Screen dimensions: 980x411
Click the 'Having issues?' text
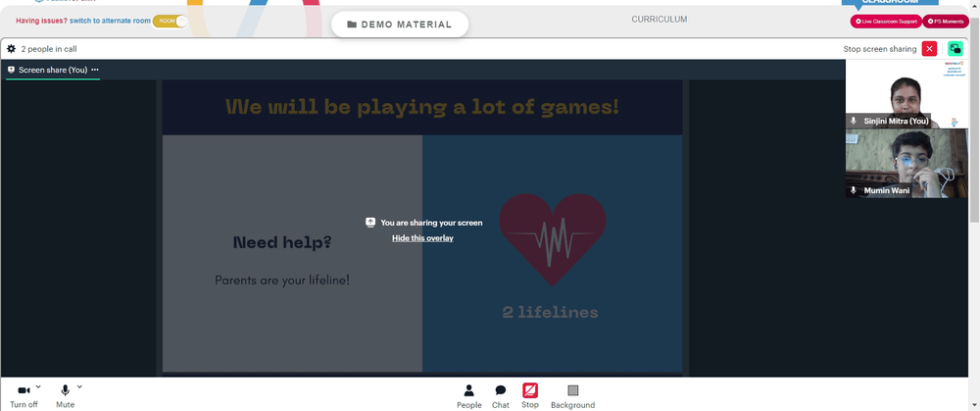(41, 21)
